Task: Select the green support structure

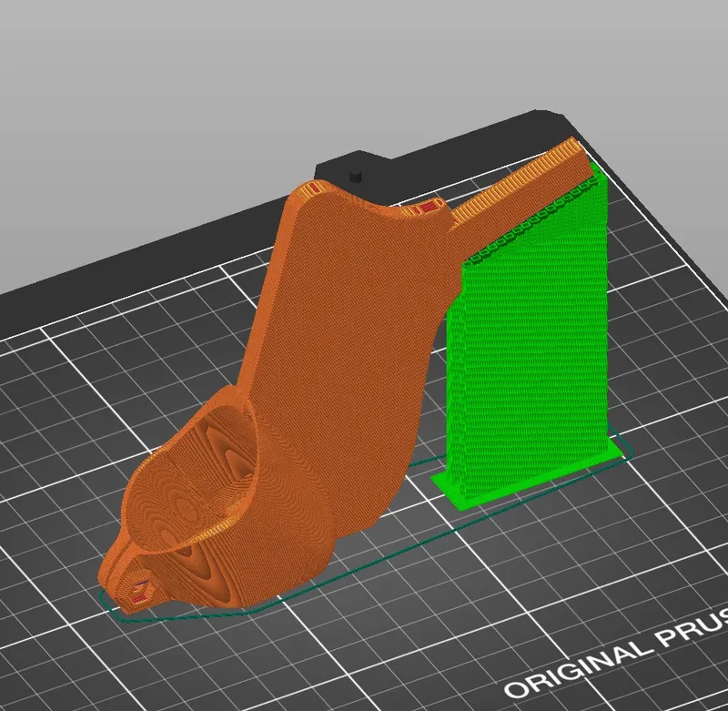Action: pyautogui.click(x=528, y=346)
